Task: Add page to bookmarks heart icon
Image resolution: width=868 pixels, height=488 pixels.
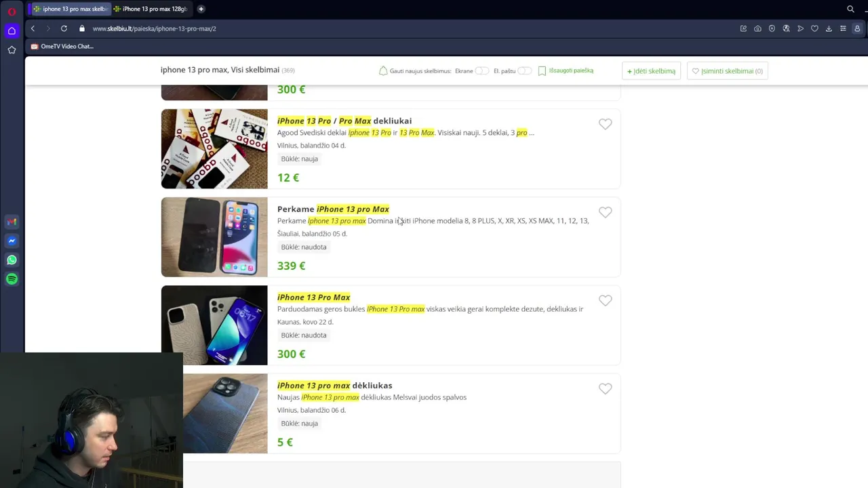Action: pos(814,28)
